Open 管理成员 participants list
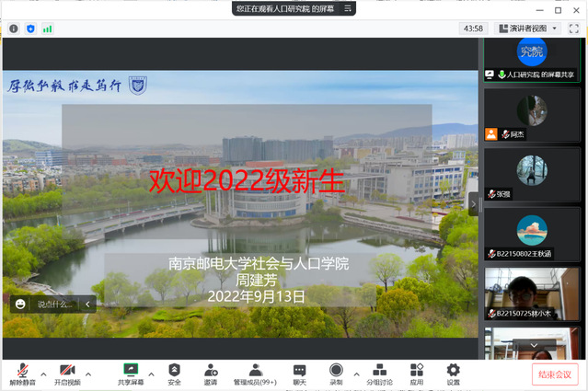This screenshot has height=391, width=588. coord(255,374)
